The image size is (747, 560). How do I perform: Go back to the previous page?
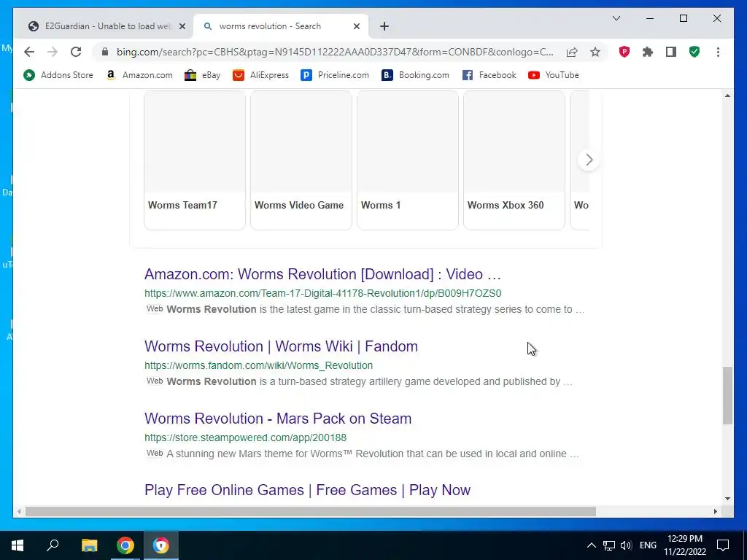29,52
